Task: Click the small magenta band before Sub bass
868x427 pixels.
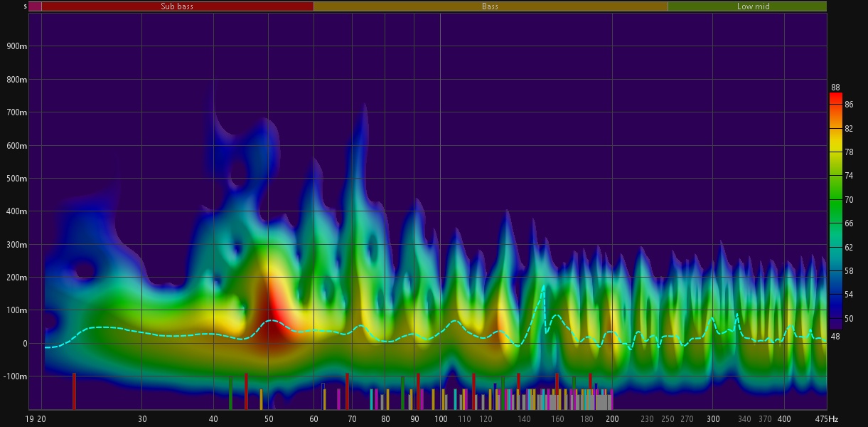Action: click(x=35, y=6)
